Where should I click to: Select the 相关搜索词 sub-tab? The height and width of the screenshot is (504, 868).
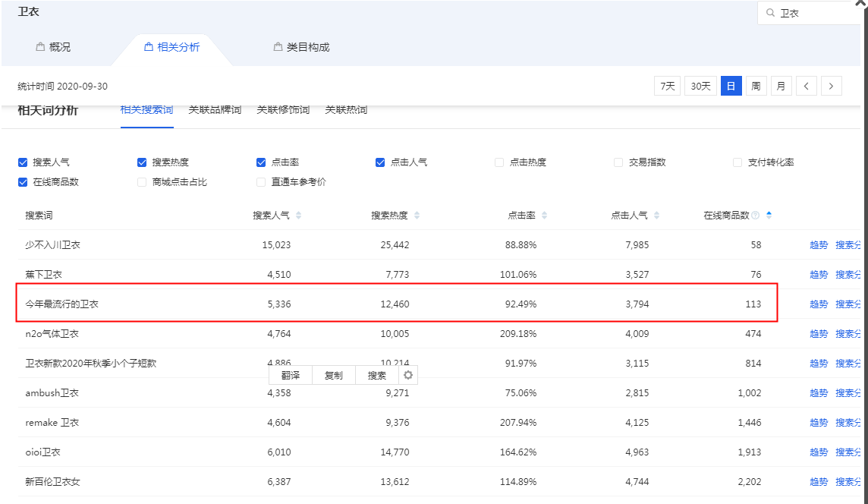(x=146, y=110)
